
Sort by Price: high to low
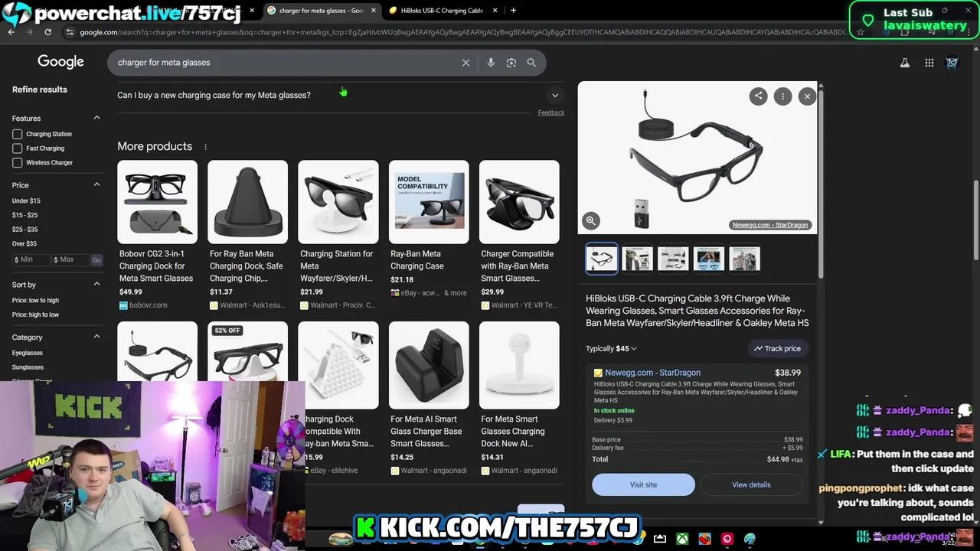tap(35, 315)
